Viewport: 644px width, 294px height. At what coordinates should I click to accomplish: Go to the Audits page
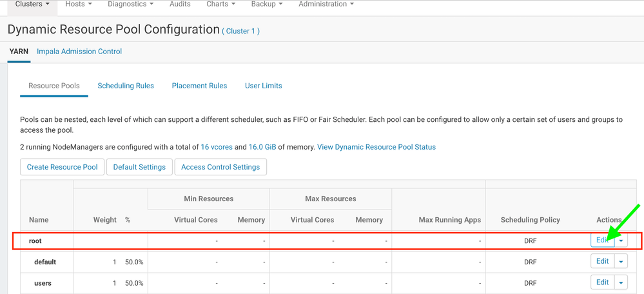tap(180, 5)
